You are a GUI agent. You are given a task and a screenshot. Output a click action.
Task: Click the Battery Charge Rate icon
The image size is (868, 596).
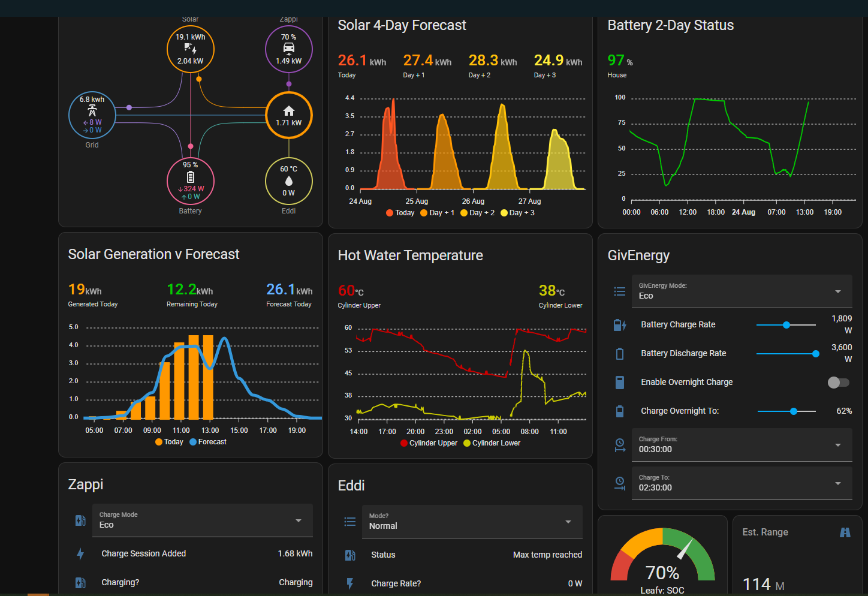pyautogui.click(x=620, y=325)
